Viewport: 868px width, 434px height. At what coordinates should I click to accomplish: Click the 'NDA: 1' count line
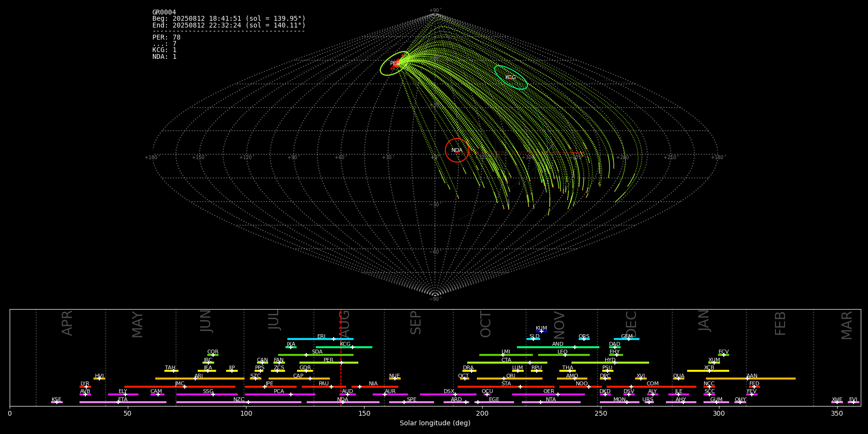164,56
